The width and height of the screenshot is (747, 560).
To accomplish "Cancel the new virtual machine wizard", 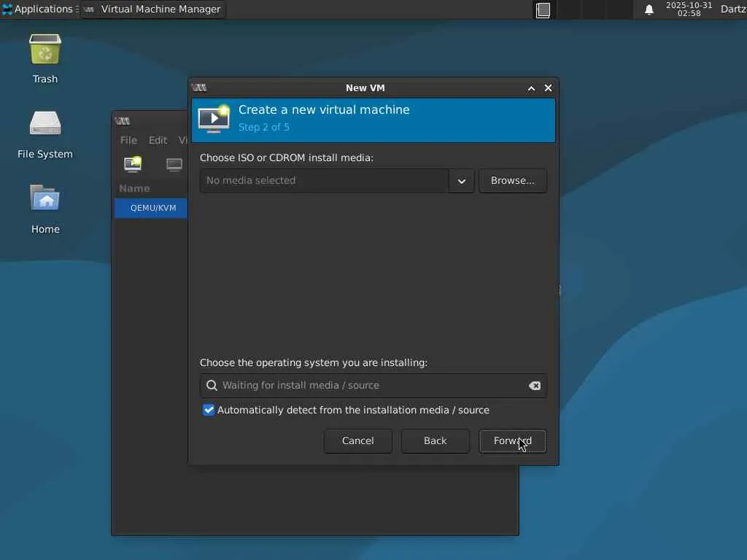I will pos(357,441).
